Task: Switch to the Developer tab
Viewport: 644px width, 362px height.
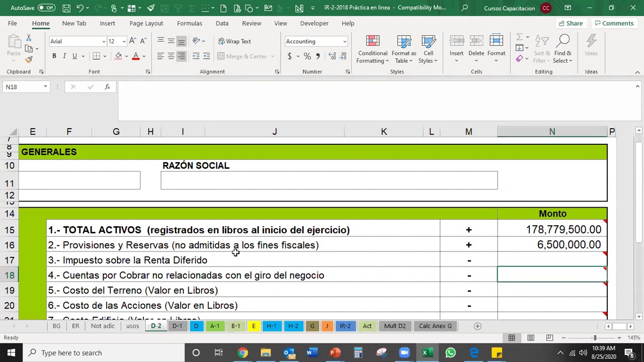Action: coord(314,23)
